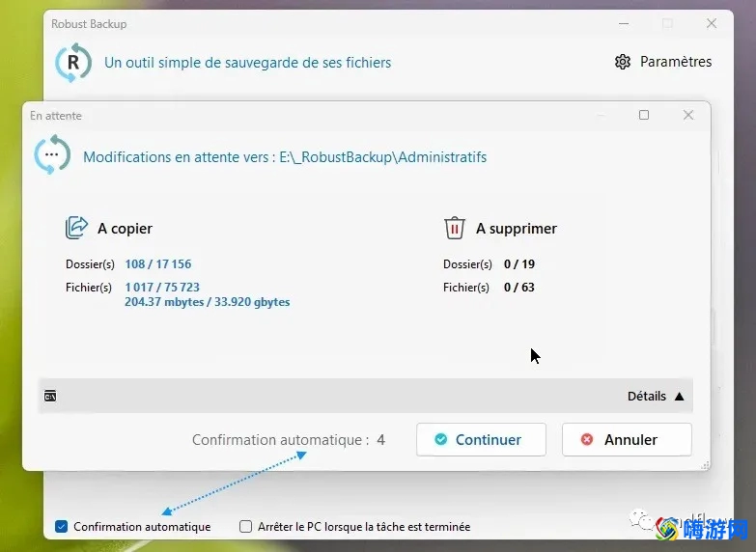Uncheck Confirmation automatique checkbox

61,527
